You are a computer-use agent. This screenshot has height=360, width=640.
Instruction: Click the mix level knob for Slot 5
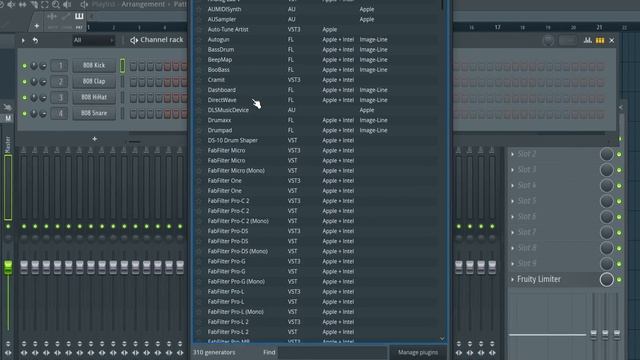[607, 201]
